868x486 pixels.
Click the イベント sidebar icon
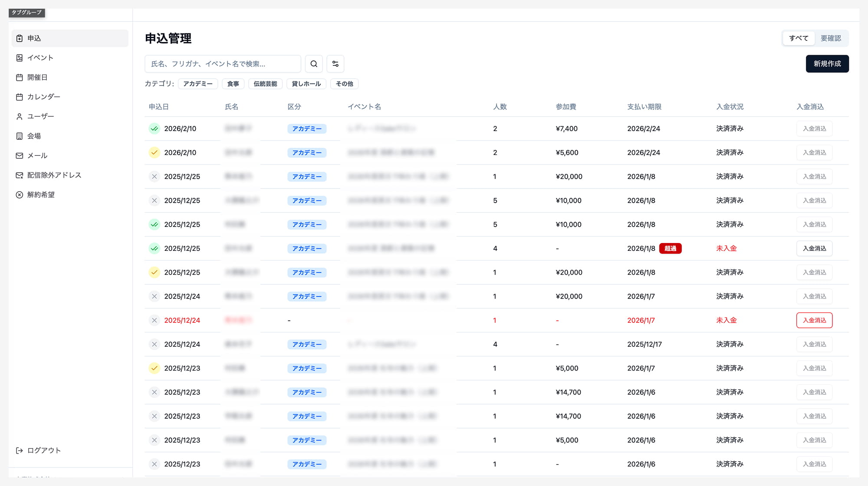[20, 58]
